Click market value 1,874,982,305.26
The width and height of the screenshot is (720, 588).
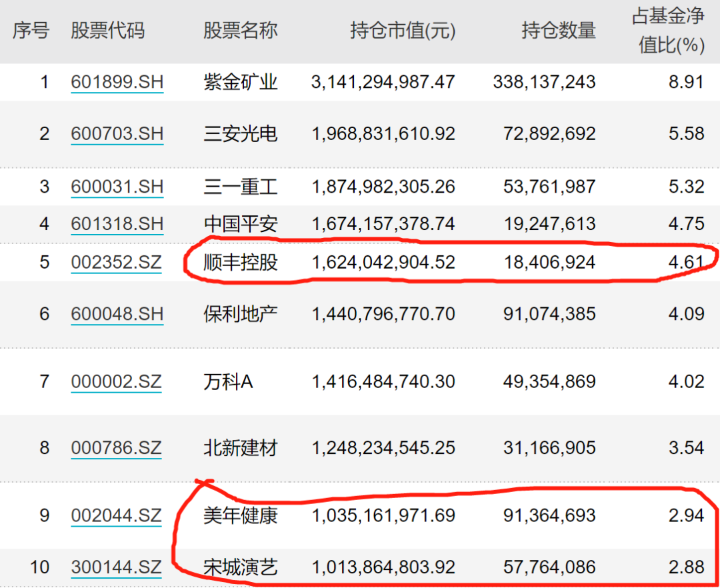click(x=383, y=187)
